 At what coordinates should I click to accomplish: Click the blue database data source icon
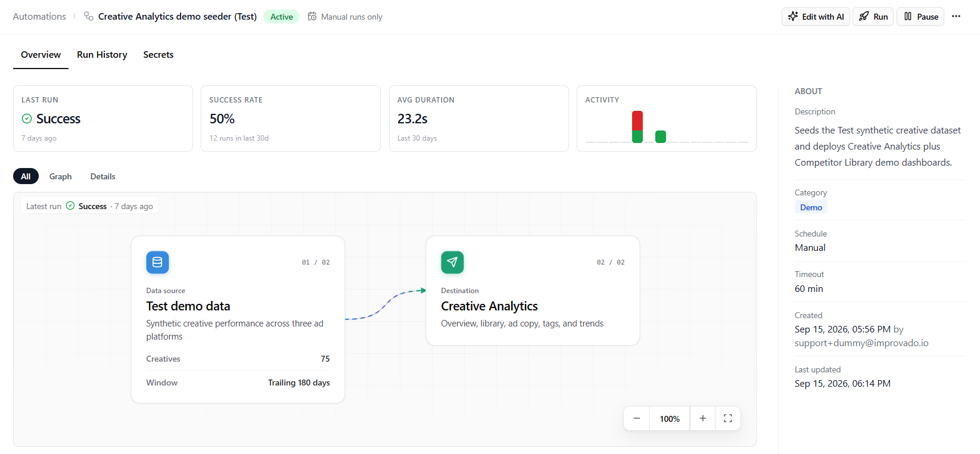[x=157, y=262]
